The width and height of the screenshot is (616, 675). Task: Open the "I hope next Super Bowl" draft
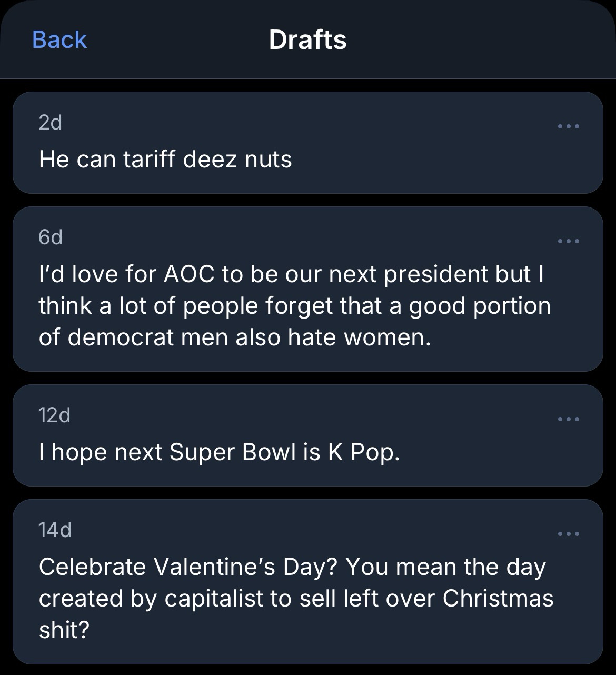(x=219, y=452)
